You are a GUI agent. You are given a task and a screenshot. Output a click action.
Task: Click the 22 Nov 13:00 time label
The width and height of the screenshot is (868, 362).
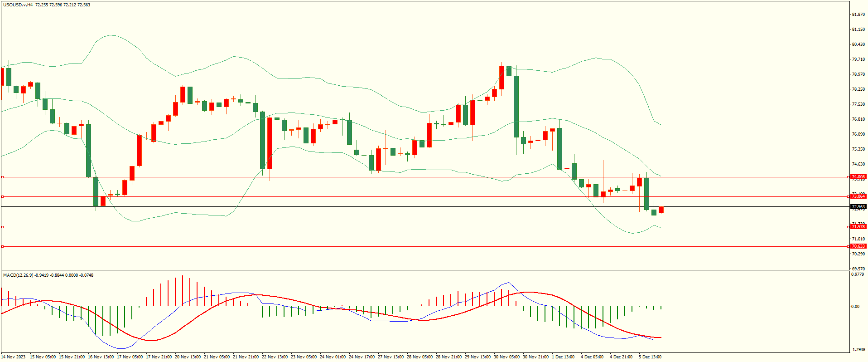(275, 357)
